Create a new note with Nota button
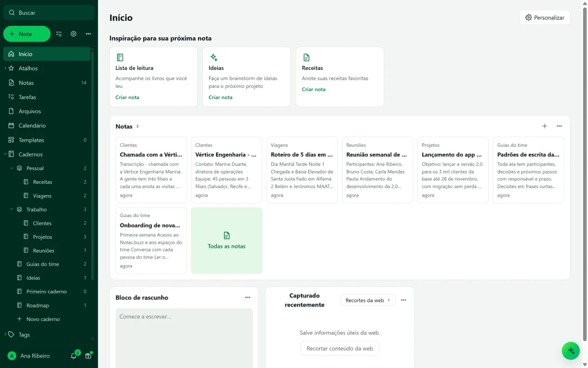 coord(27,34)
